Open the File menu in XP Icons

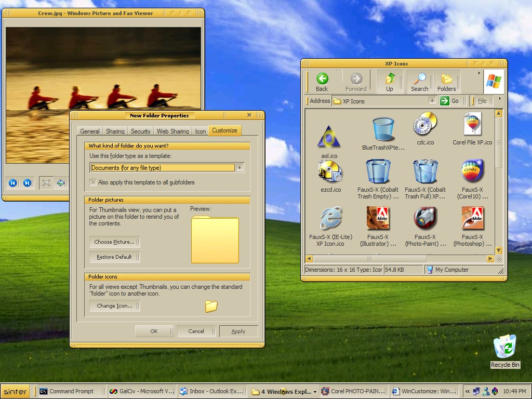482,101
